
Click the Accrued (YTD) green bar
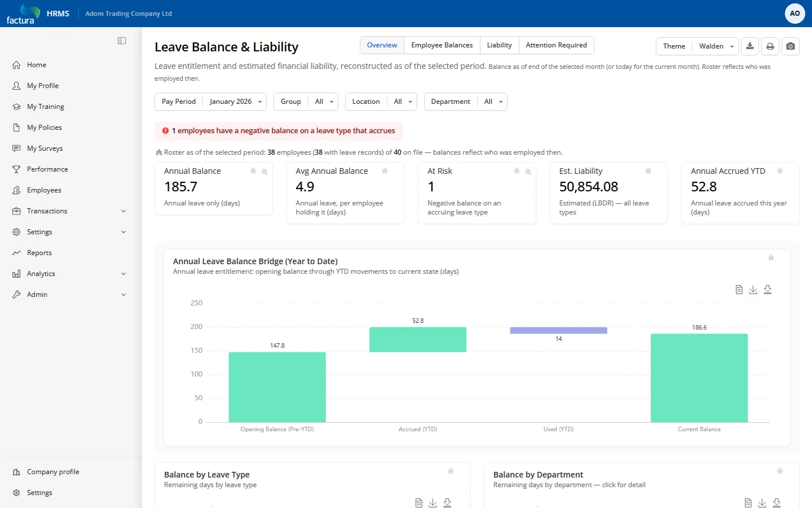[x=418, y=340]
